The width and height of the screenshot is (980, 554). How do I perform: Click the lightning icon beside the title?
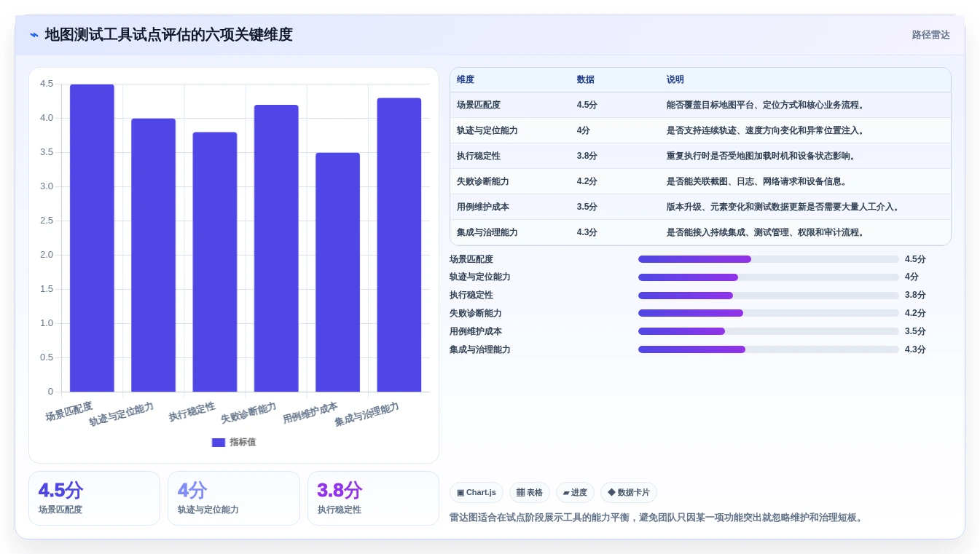34,35
